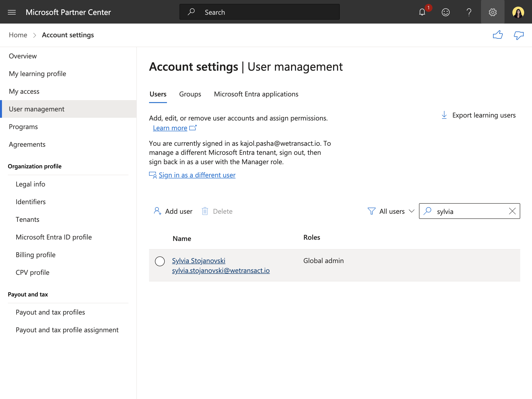The image size is (532, 399).
Task: Open My access in sidebar
Action: click(24, 91)
